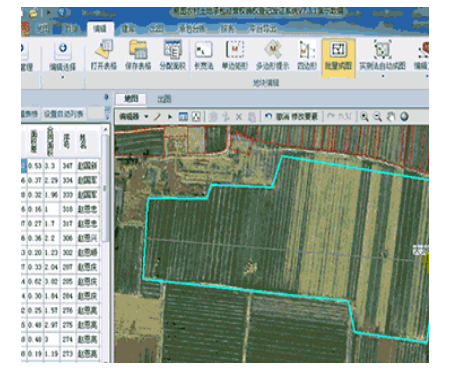This screenshot has height=374, width=453.
Task: Click the full extent globe icon
Action: point(404,117)
